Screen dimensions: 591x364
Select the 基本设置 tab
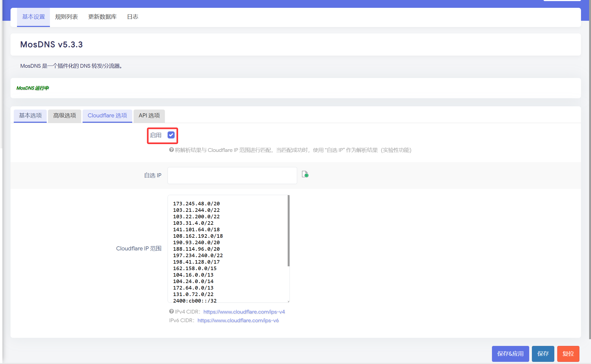(33, 17)
